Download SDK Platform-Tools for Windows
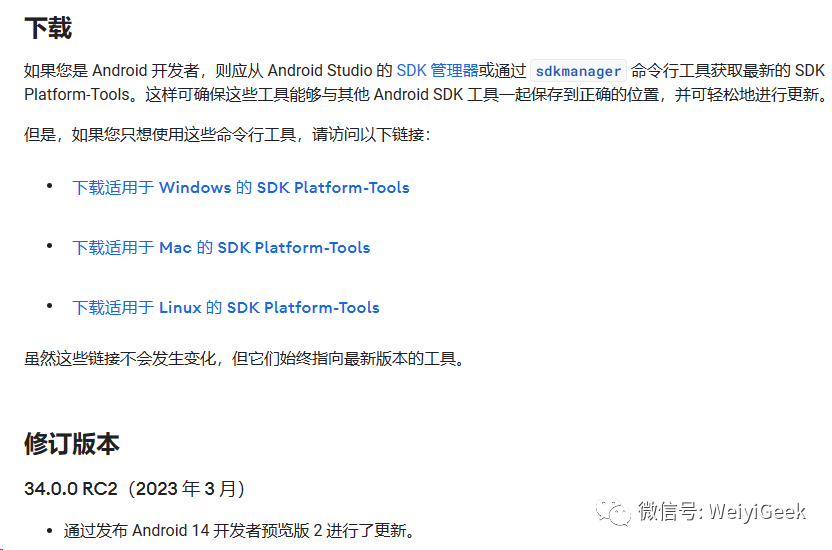 [x=241, y=187]
